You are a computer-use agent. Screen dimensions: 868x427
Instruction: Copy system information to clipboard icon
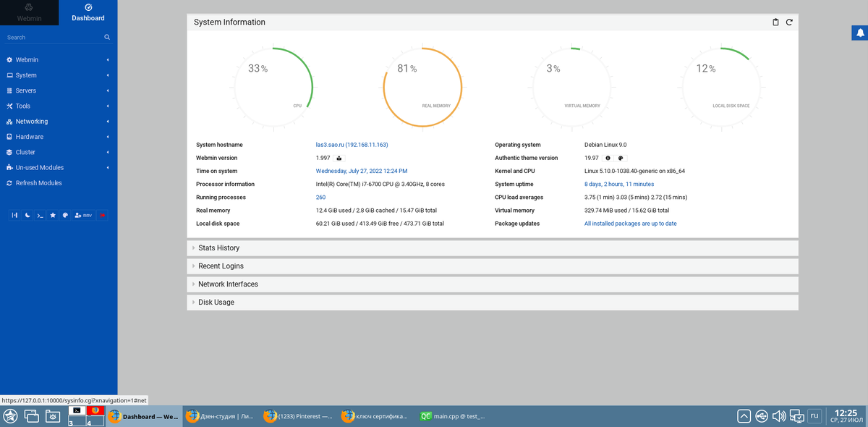click(775, 22)
